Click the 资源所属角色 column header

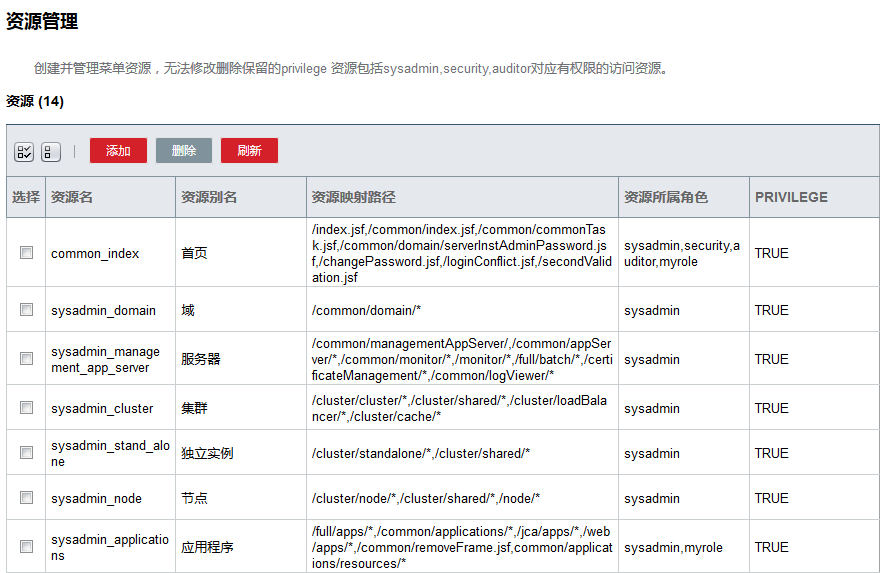pyautogui.click(x=666, y=197)
